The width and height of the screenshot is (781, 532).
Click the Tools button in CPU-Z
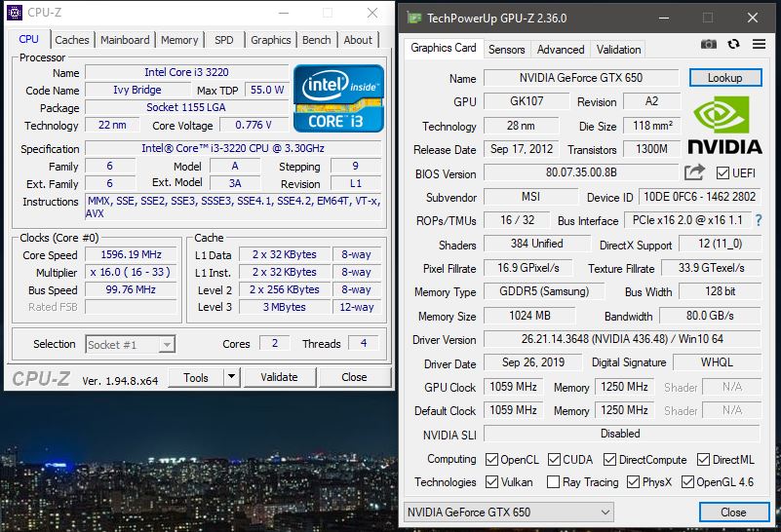pos(196,377)
